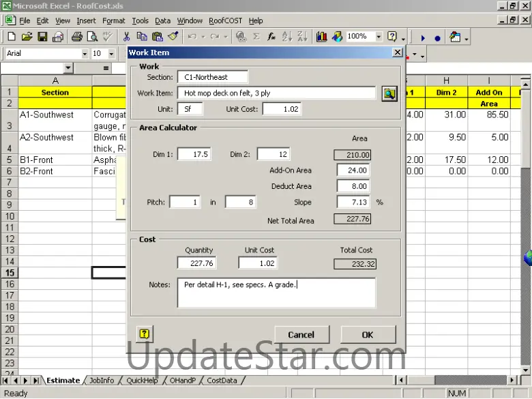The width and height of the screenshot is (532, 399).
Task: Run the Spelling check icon
Action: pyautogui.click(x=108, y=37)
